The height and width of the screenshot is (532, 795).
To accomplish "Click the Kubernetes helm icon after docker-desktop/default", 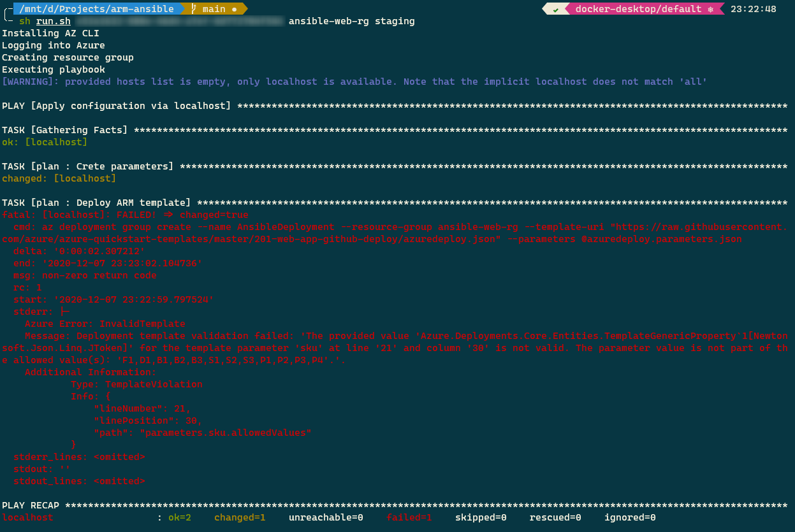I will [710, 9].
